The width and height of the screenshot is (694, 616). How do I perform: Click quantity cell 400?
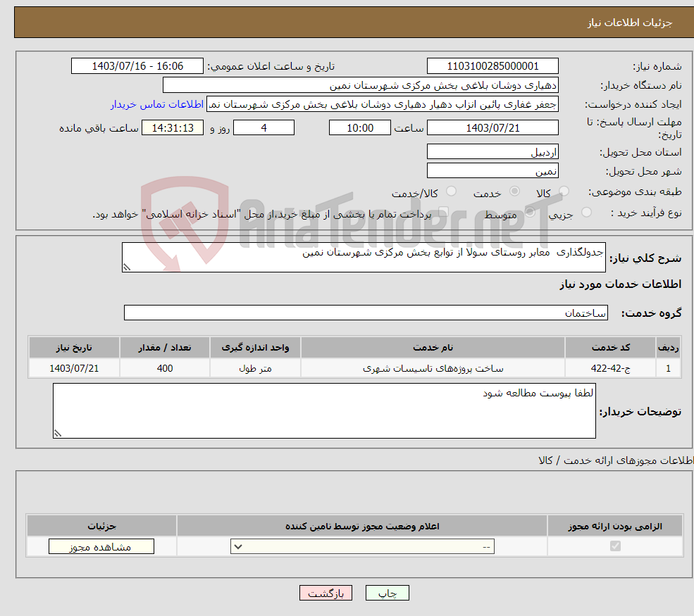[165, 368]
